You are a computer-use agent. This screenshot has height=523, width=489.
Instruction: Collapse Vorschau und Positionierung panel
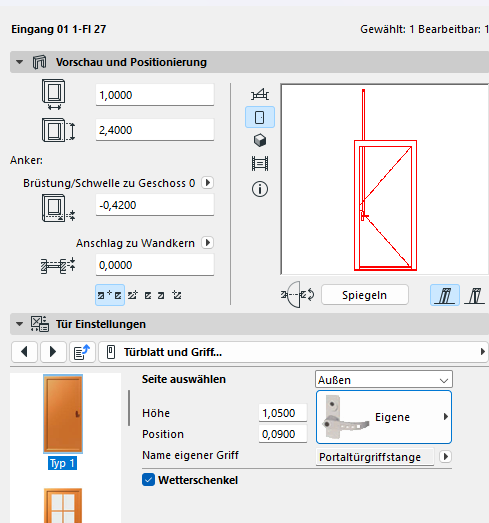pos(19,62)
